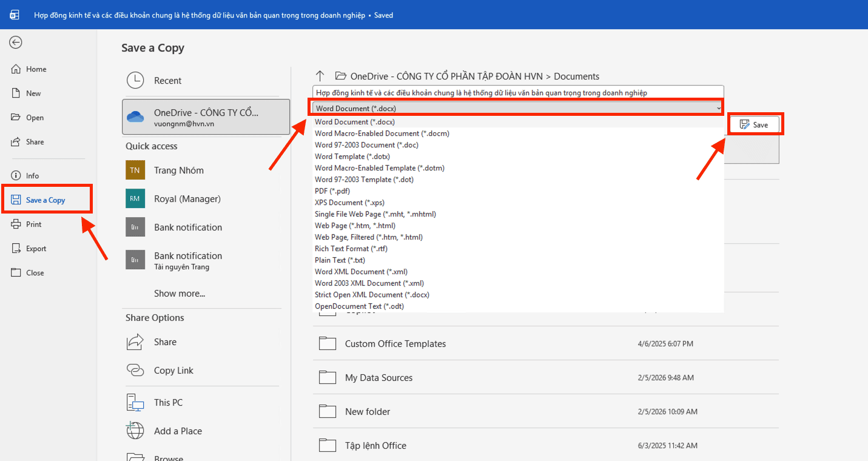The image size is (868, 461).
Task: Open the Custom Office Templates folder
Action: (395, 344)
